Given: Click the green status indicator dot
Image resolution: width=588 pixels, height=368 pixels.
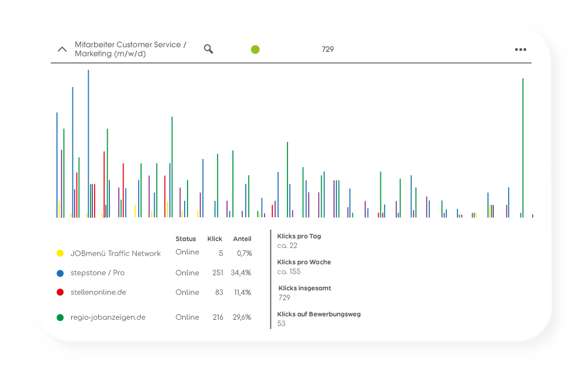Looking at the screenshot, I should pos(255,49).
